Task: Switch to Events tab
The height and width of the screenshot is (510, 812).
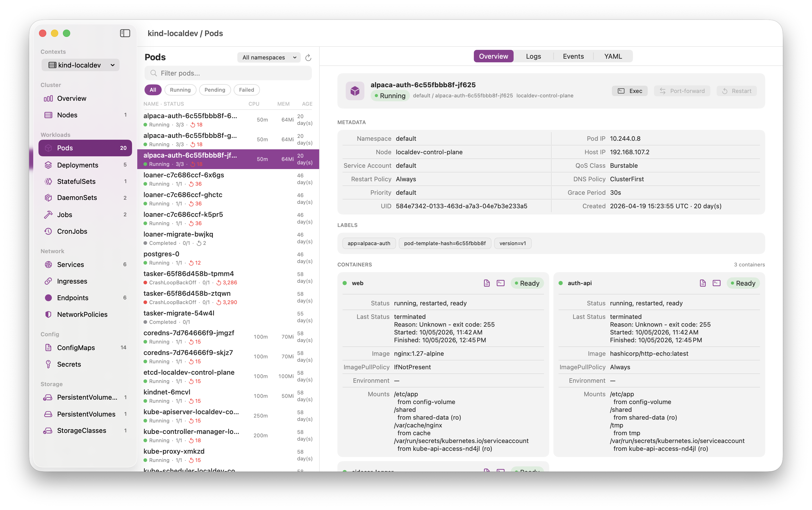Action: click(573, 56)
